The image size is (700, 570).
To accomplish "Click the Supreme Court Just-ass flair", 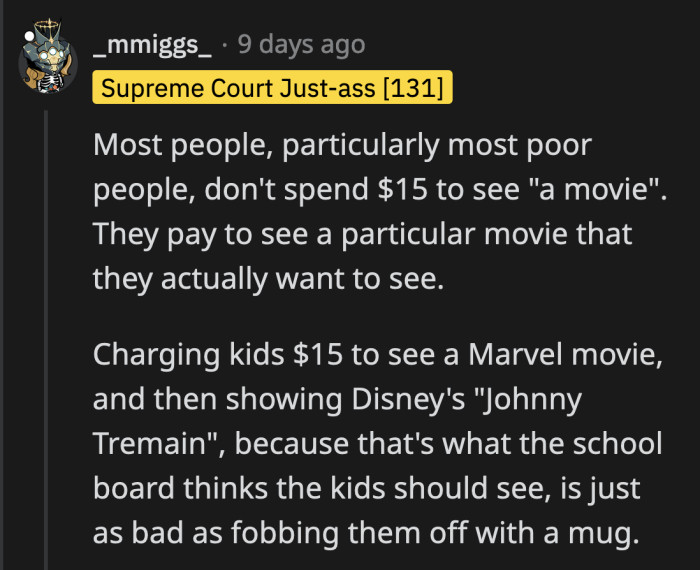I will tap(272, 88).
